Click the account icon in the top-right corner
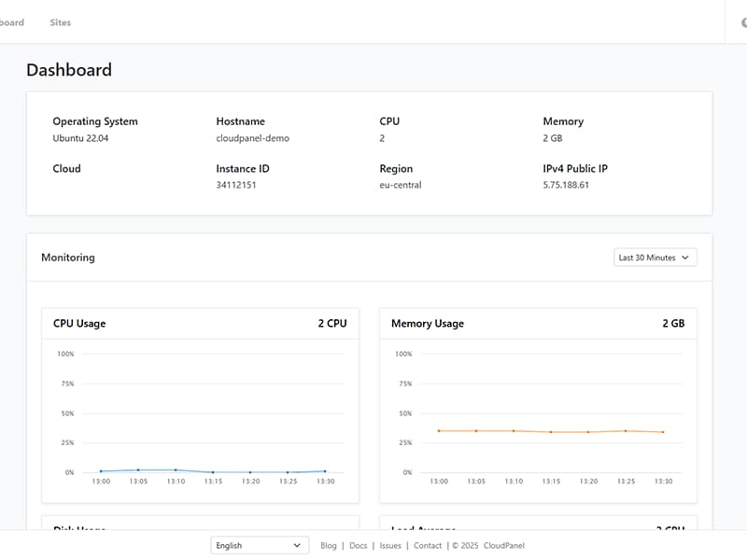This screenshot has width=747, height=560. 742,22
